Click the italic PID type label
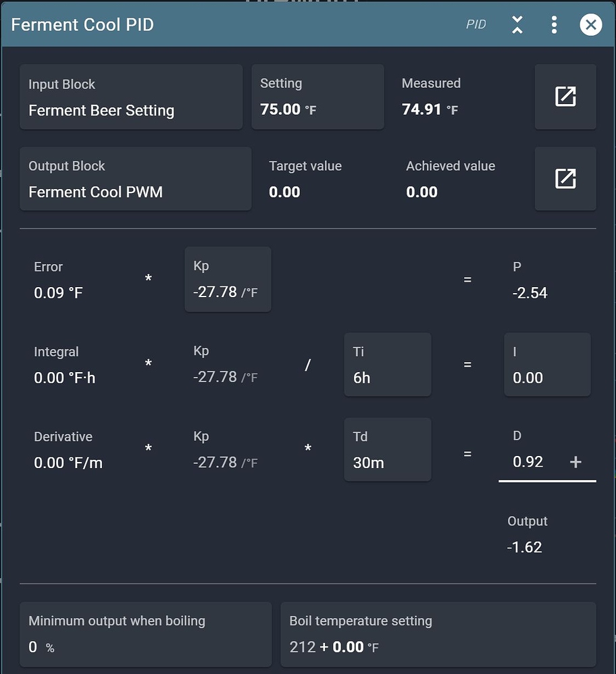 [476, 24]
